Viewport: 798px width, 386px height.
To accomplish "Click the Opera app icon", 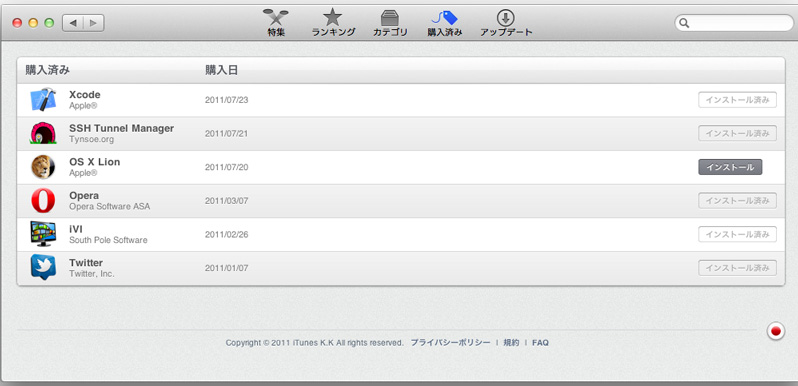I will [x=43, y=201].
